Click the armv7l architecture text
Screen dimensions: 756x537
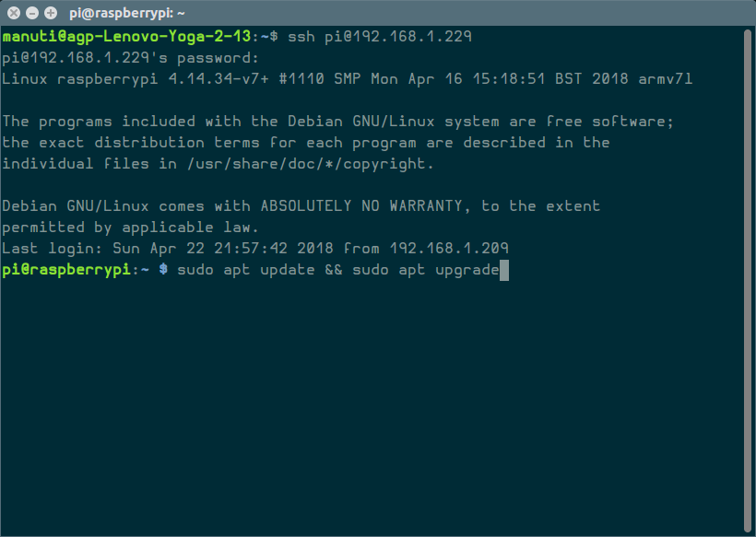coord(665,79)
